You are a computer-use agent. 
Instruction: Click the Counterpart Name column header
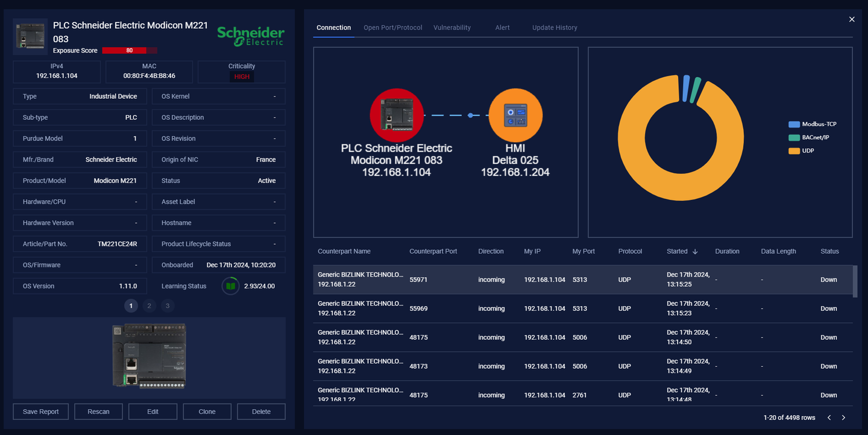pos(344,252)
